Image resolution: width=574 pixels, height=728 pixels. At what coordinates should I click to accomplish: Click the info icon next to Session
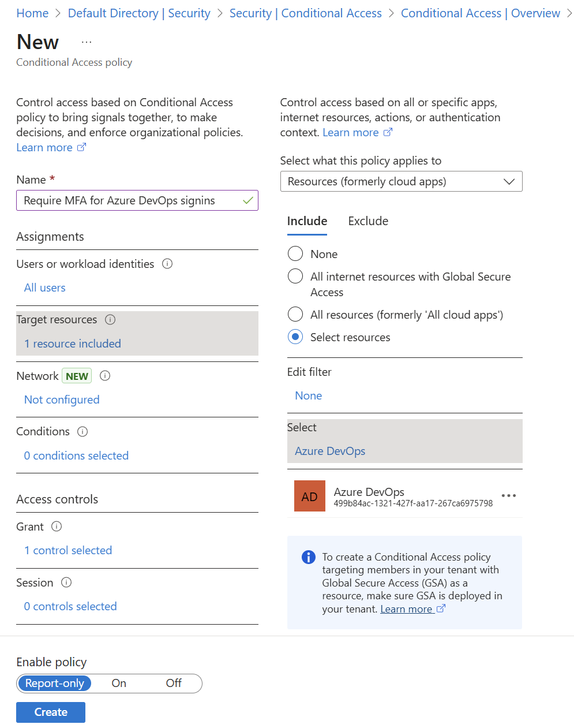tap(66, 583)
